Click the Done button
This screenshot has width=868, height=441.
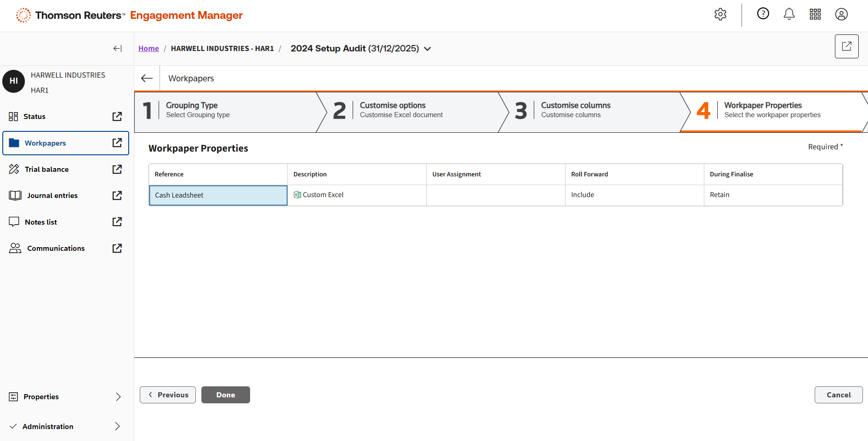[225, 395]
